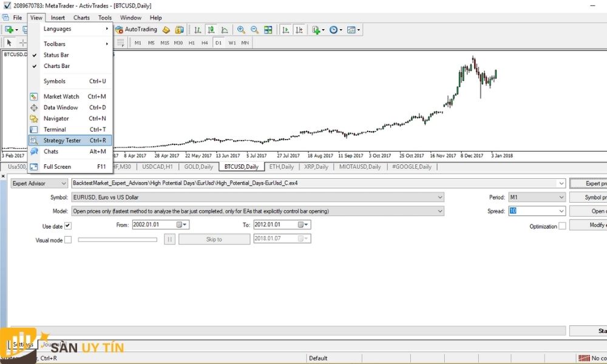Close the Strategy Tester panel

3,176
